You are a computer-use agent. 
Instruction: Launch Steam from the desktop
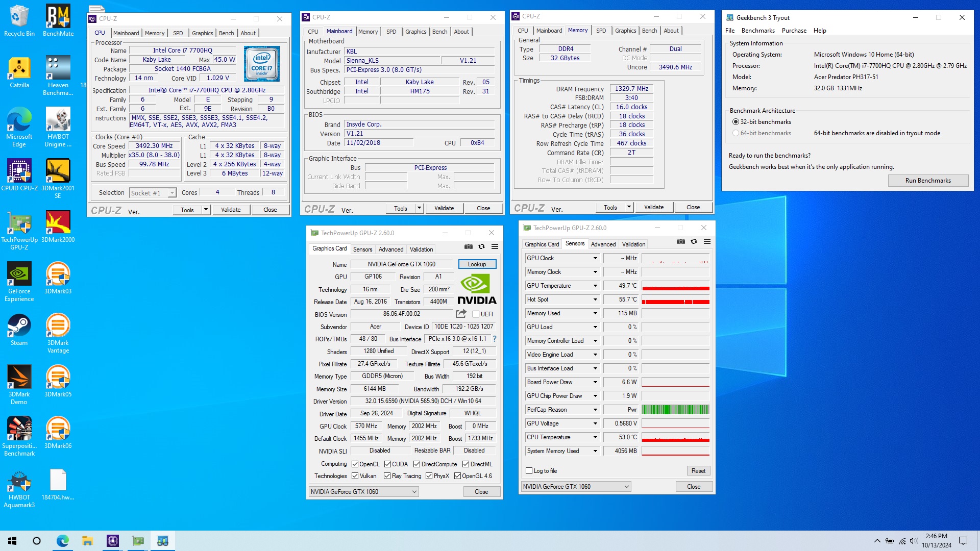19,330
